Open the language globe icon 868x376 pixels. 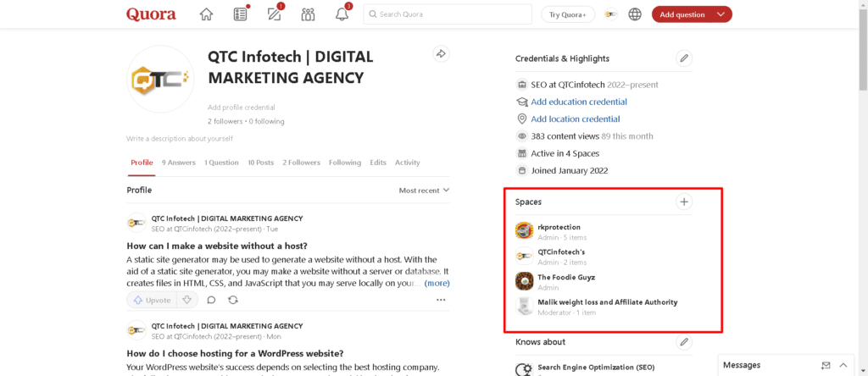point(635,14)
